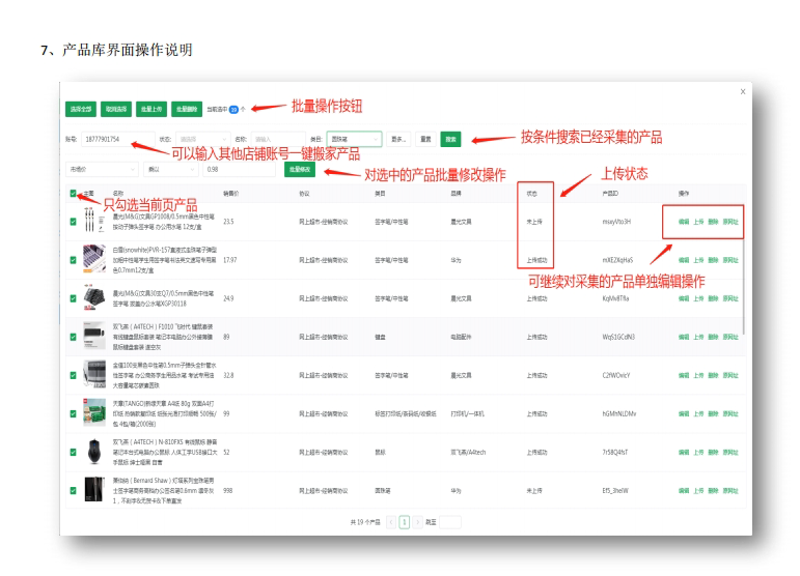Click 上传 for product msyVto3H
Image resolution: width=800 pixels, height=576 pixels.
[698, 222]
